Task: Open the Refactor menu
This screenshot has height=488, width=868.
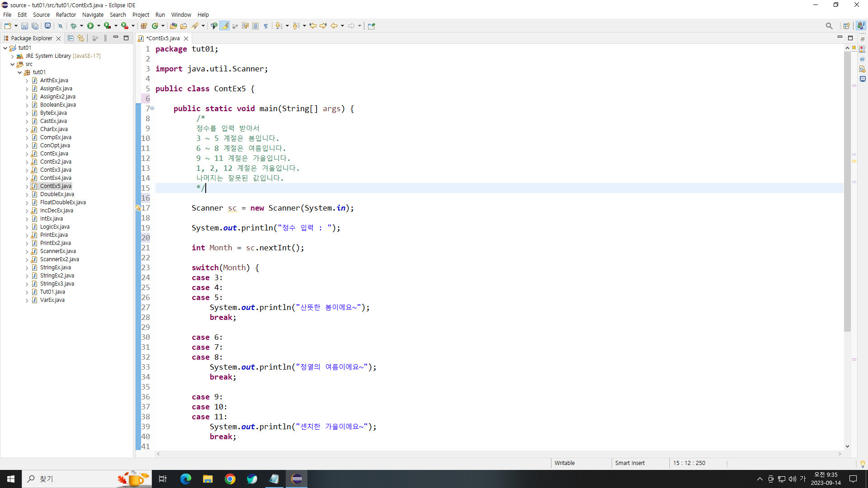Action: [x=66, y=14]
